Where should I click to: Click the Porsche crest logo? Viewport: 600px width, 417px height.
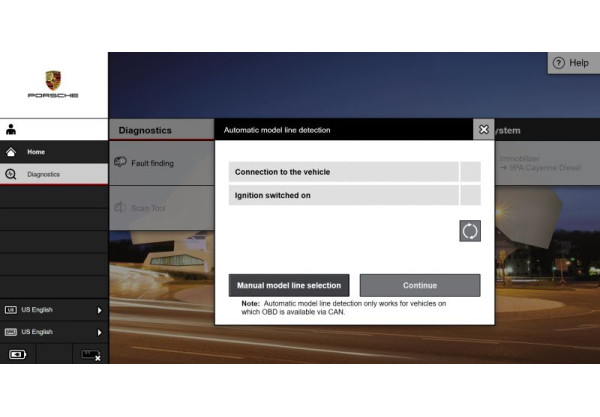(53, 79)
